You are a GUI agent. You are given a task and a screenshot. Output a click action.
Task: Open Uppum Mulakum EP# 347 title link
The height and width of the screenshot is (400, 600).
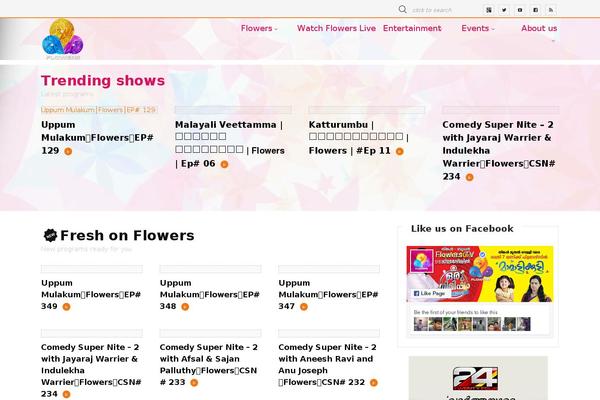click(x=328, y=294)
